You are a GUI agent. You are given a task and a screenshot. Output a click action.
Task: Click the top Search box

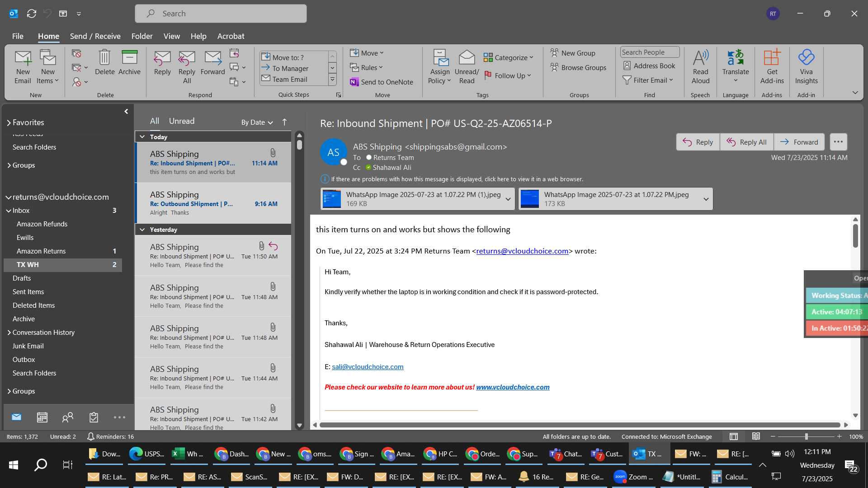pyautogui.click(x=221, y=14)
